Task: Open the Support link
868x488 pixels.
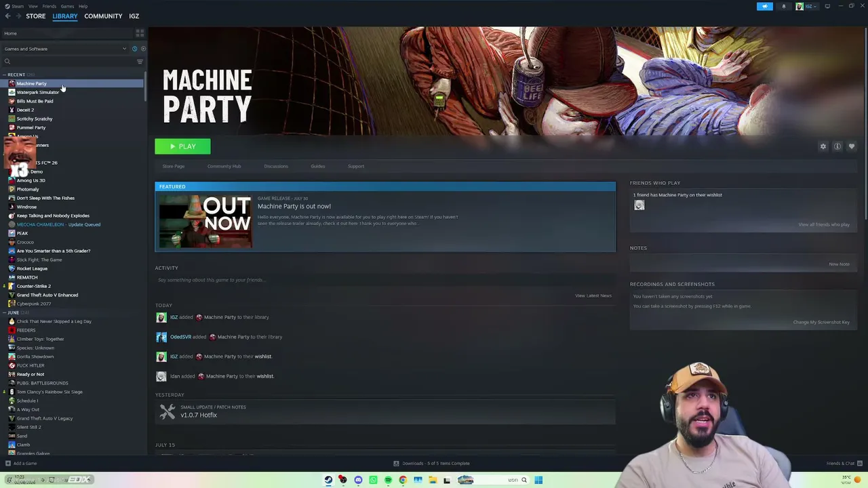Action: coord(356,166)
